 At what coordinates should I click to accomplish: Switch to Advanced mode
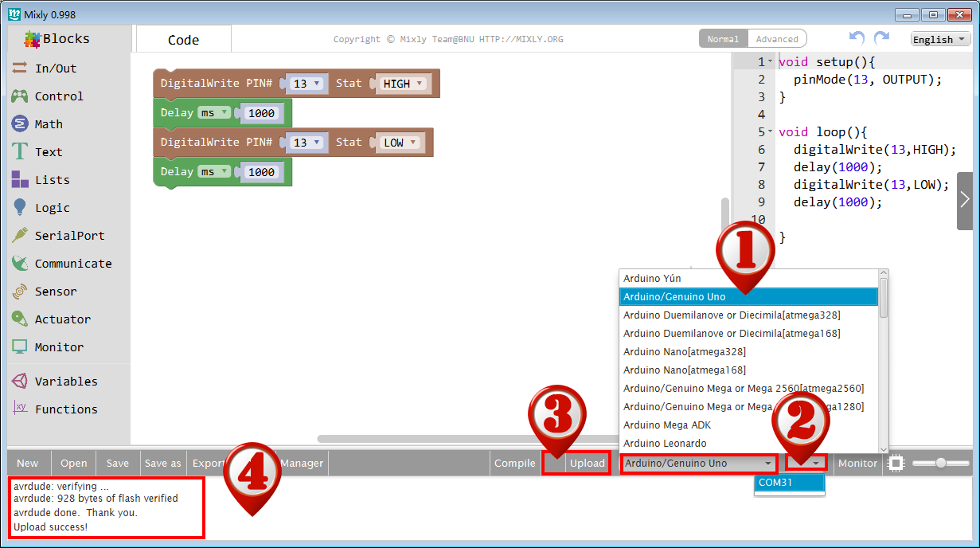pos(777,39)
